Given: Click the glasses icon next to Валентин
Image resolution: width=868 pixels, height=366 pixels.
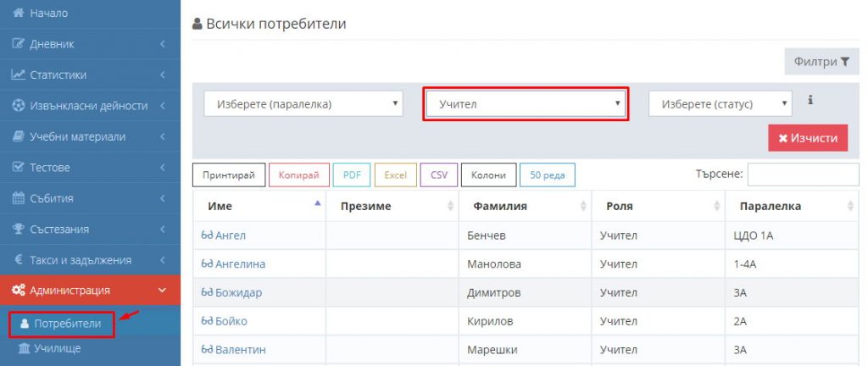Looking at the screenshot, I should coord(207,350).
